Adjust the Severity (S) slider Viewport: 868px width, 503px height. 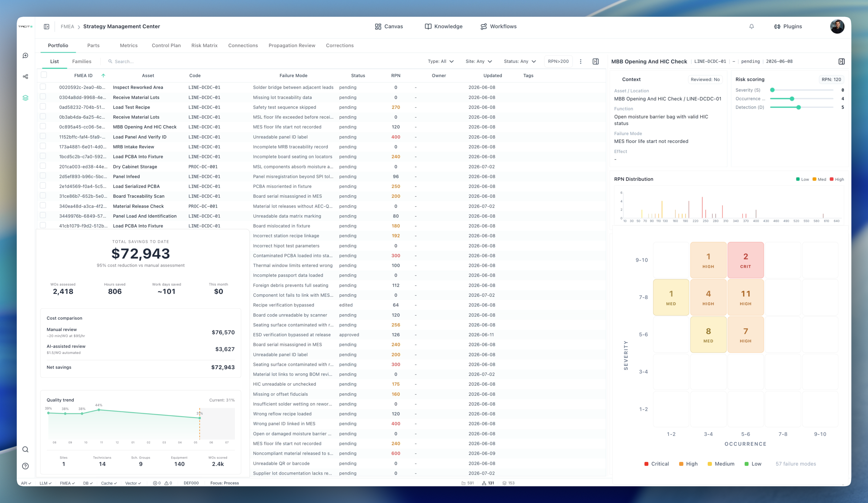[801, 90]
